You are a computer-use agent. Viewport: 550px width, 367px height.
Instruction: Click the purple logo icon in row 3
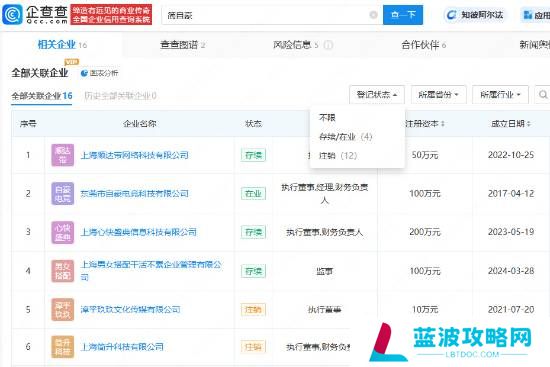(62, 232)
